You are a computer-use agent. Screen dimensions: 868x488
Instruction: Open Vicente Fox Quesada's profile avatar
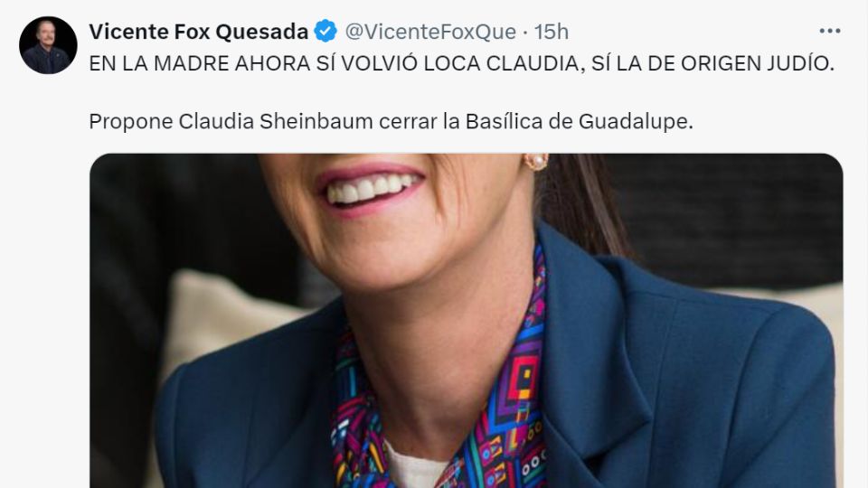click(x=48, y=45)
